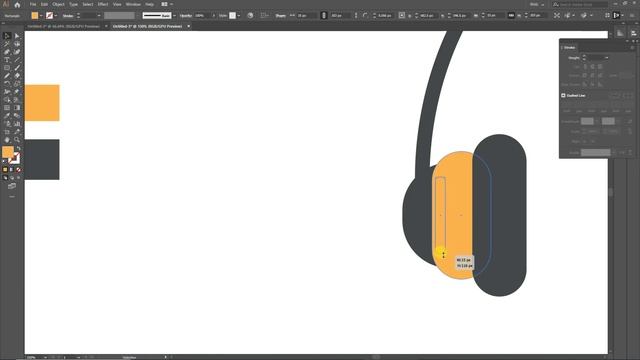This screenshot has width=640, height=360.
Task: Open the stroke weight dropdown
Action: [99, 16]
